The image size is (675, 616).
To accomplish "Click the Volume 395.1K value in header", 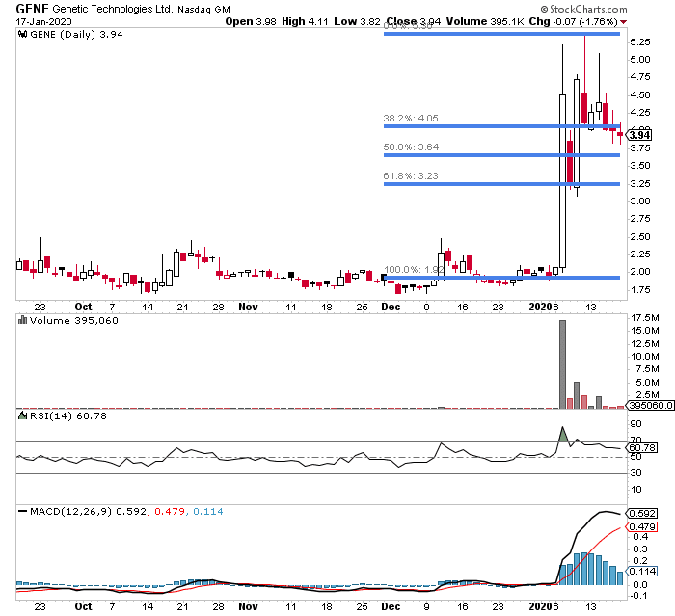I will (x=485, y=21).
